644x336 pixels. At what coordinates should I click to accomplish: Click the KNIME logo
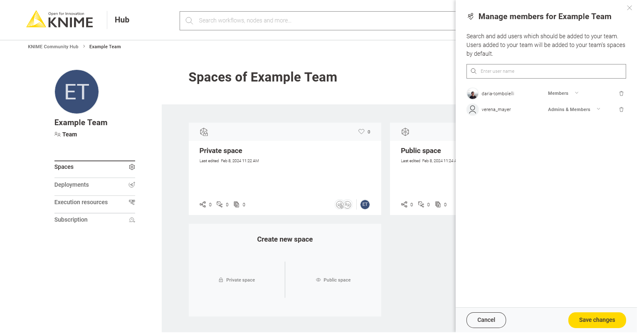60,20
